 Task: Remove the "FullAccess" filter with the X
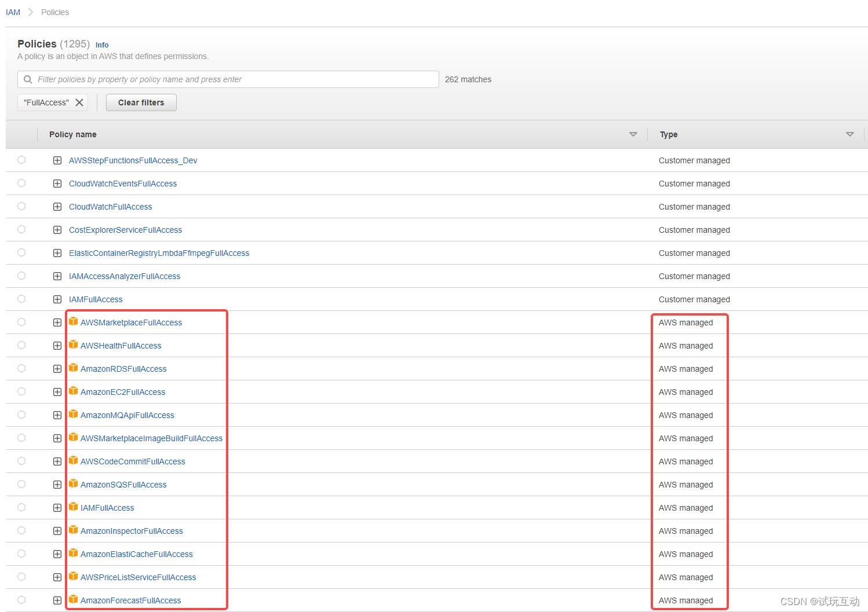pyautogui.click(x=79, y=102)
